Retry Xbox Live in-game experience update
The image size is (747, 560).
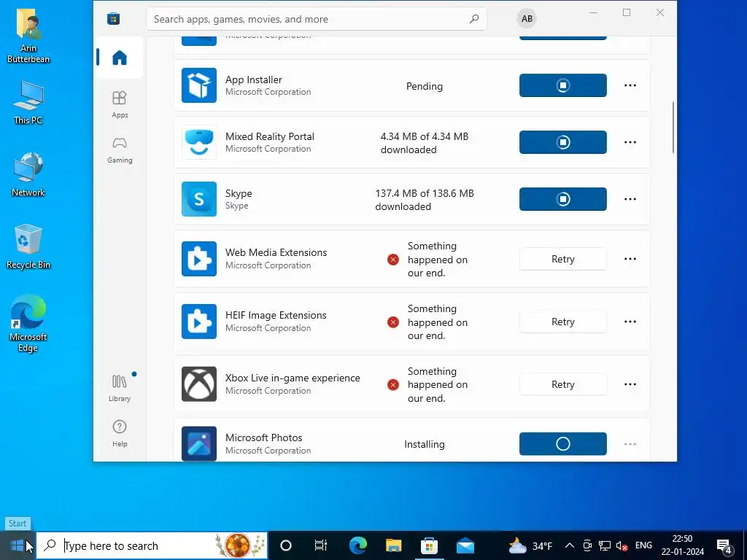562,384
